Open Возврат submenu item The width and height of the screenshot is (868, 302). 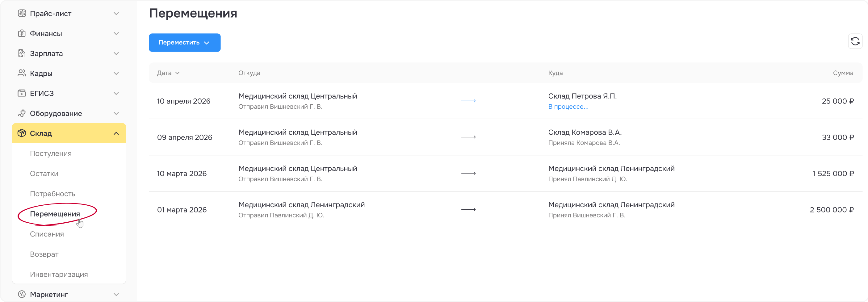pyautogui.click(x=44, y=254)
